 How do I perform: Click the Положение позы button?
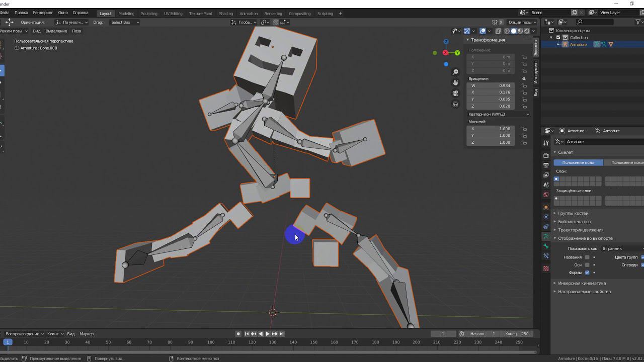[x=578, y=162]
